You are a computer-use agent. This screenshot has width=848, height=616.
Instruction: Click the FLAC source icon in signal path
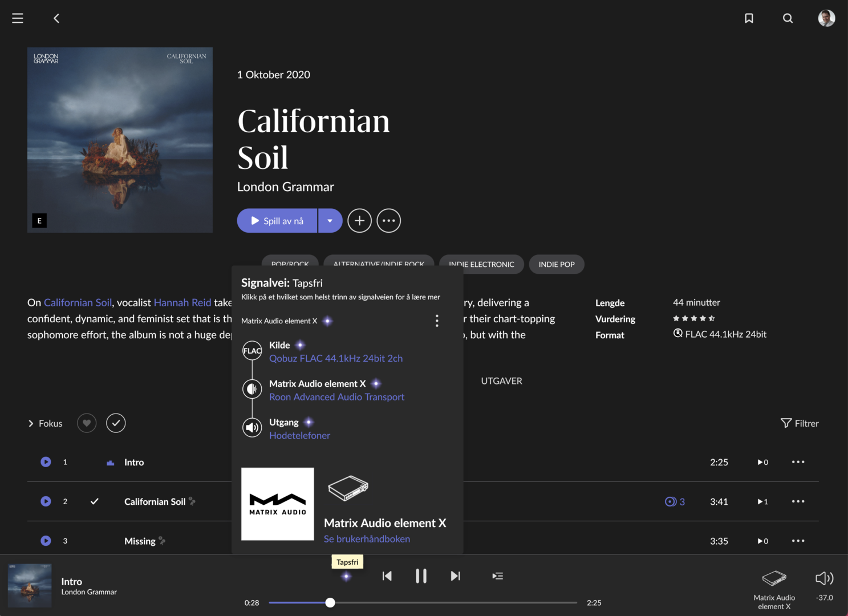click(x=252, y=351)
